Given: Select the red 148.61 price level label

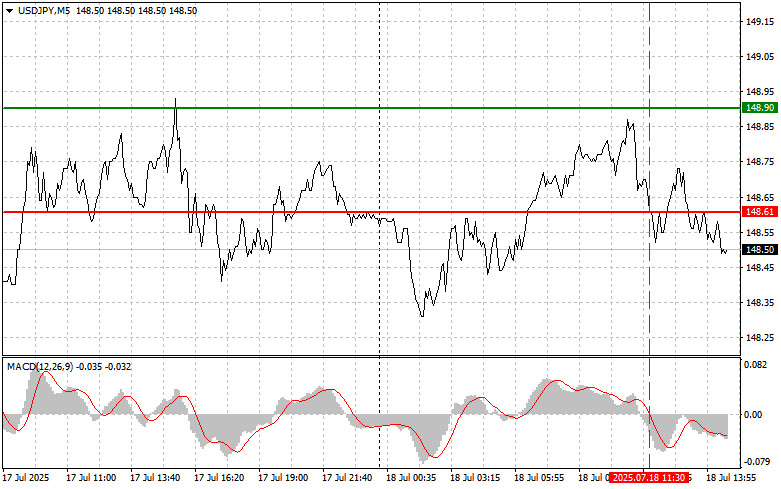Looking at the screenshot, I should [760, 212].
